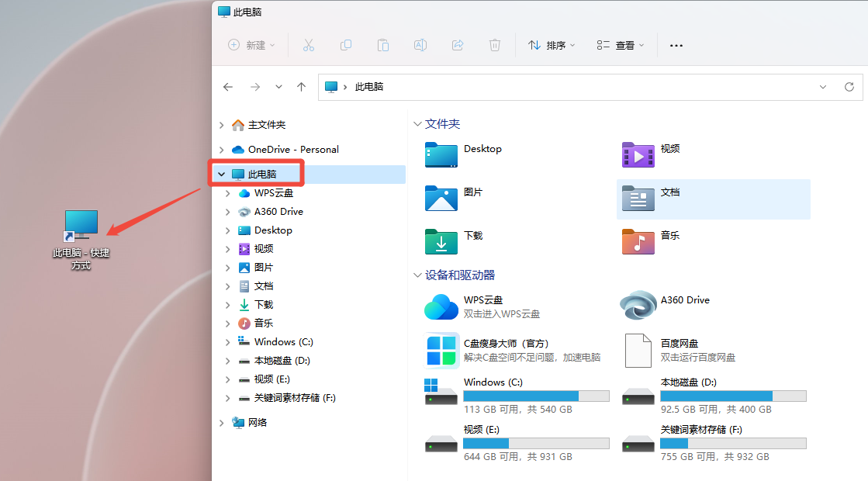Expand the OneDrive - Personal tree node
Viewport: 868px width, 481px height.
tap(221, 150)
